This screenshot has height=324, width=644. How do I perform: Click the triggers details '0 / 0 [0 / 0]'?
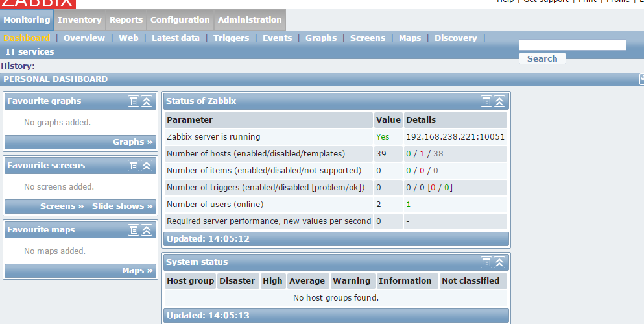429,187
